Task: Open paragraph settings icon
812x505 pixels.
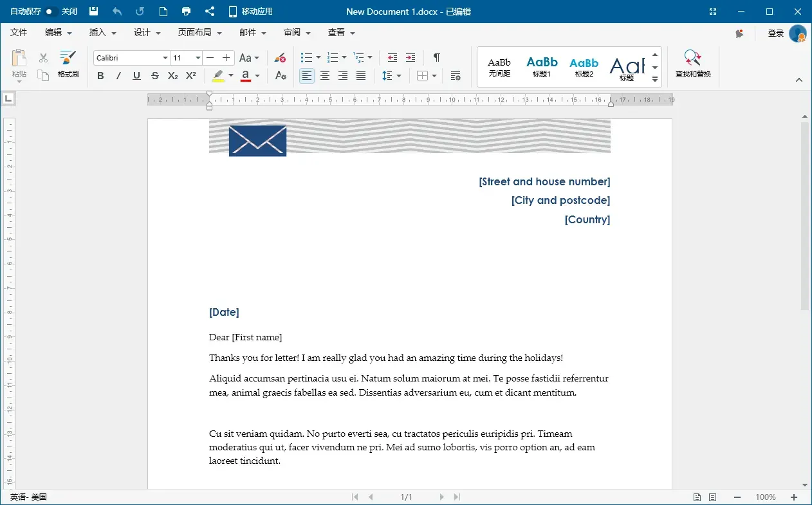Action: [x=456, y=76]
